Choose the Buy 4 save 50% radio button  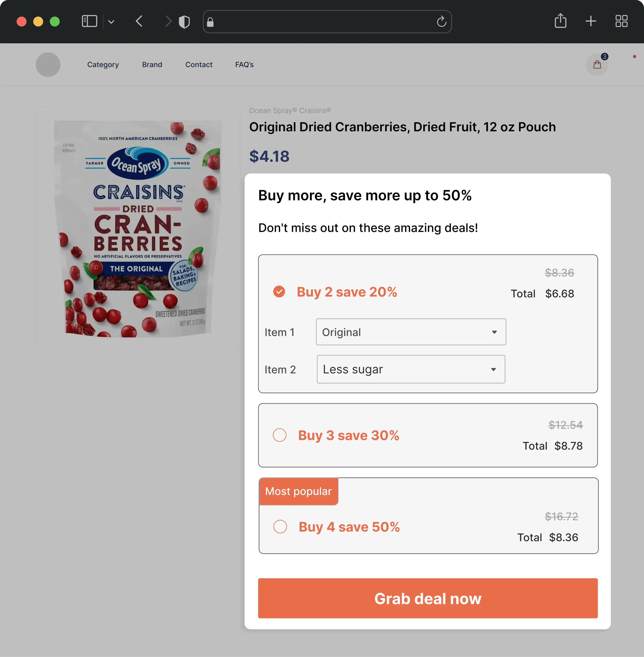pos(280,527)
